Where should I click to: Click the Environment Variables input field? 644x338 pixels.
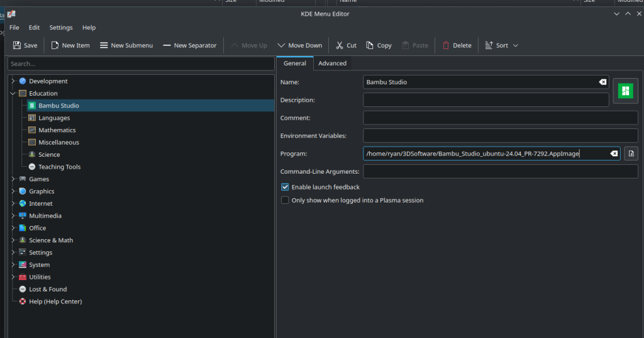pos(500,136)
